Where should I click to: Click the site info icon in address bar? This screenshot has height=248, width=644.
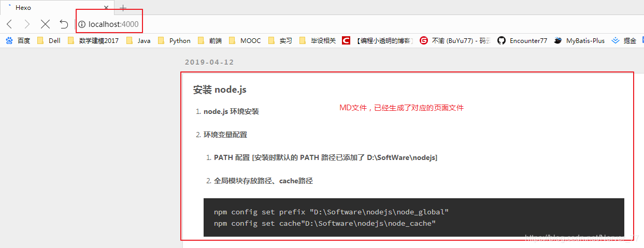click(x=82, y=24)
